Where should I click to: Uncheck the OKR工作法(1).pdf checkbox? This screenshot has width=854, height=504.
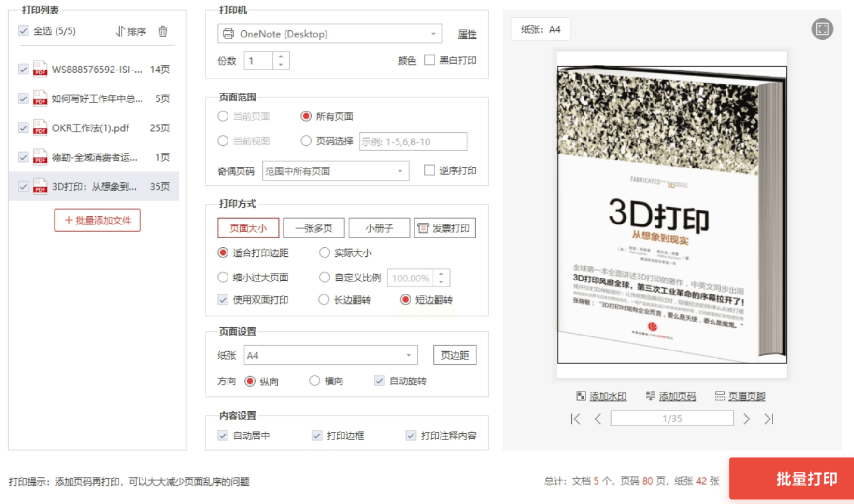[x=23, y=128]
